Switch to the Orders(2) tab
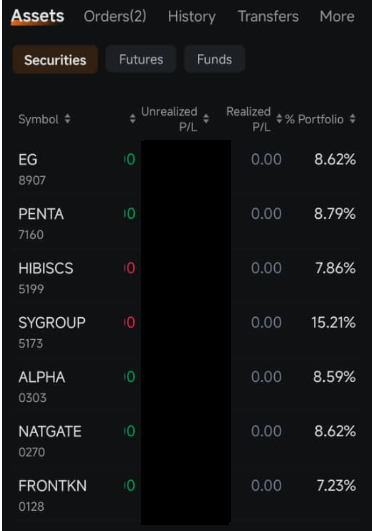Viewport: 372px width, 531px height. (115, 16)
